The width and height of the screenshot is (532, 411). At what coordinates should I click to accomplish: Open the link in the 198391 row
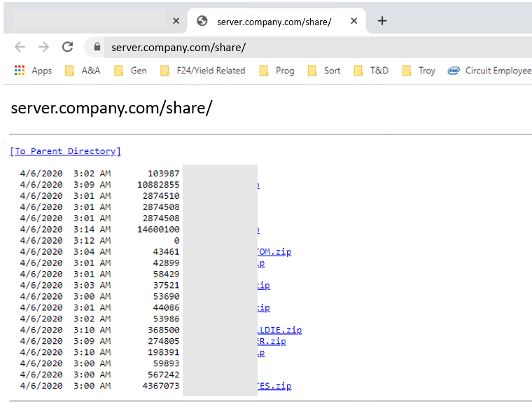click(261, 352)
